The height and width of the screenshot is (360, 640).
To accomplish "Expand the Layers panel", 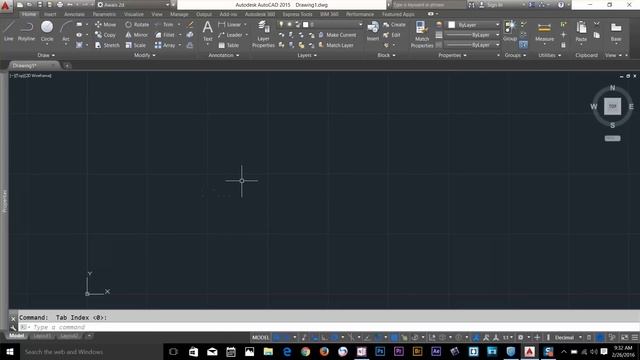I will pos(307,55).
